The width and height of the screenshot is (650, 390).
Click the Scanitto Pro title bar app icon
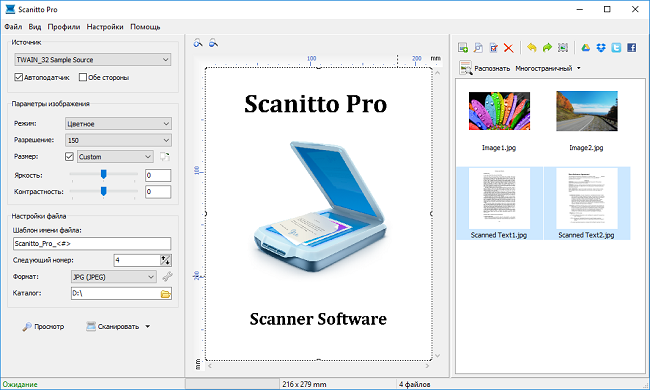click(10, 9)
